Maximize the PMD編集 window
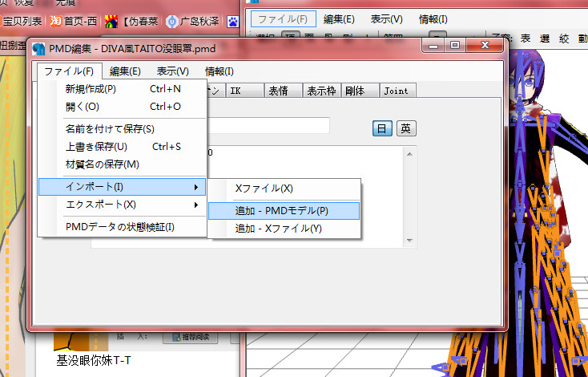588x377 pixels. 455,46
